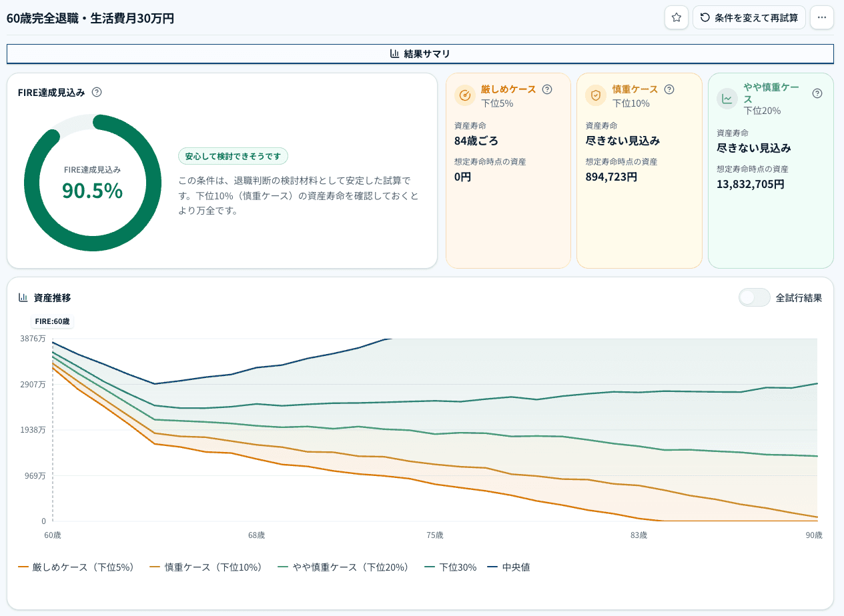Click help icon next to やや慎重ケース
844x616 pixels.
pyautogui.click(x=817, y=93)
